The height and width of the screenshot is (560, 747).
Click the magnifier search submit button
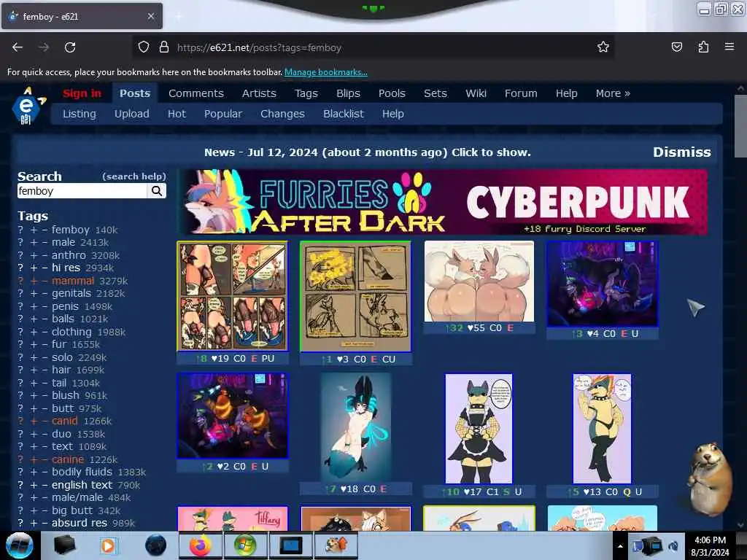(x=157, y=191)
